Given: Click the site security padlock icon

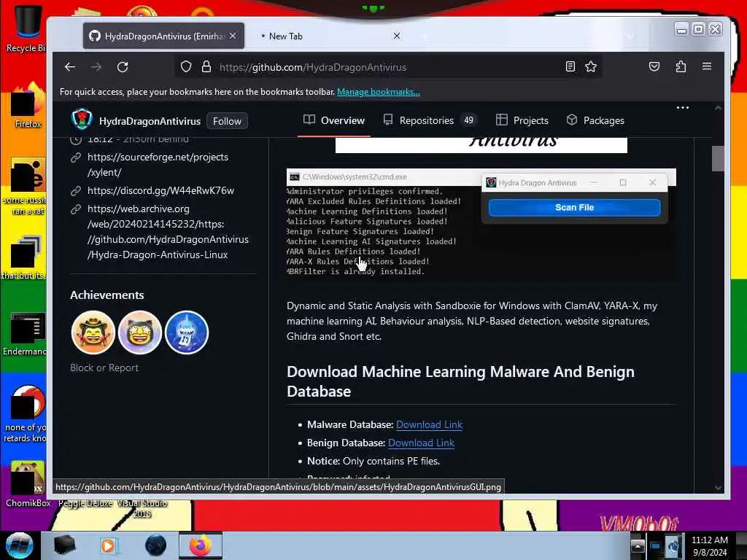Looking at the screenshot, I should 206,66.
